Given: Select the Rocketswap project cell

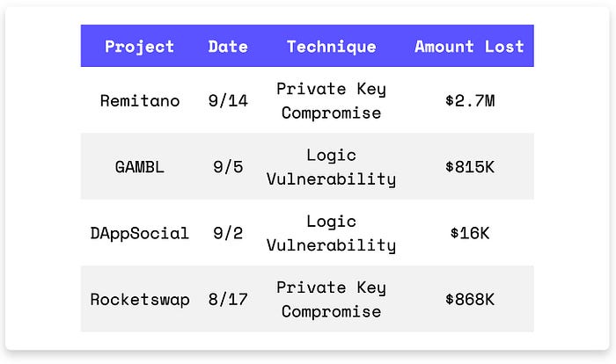Looking at the screenshot, I should click(140, 300).
